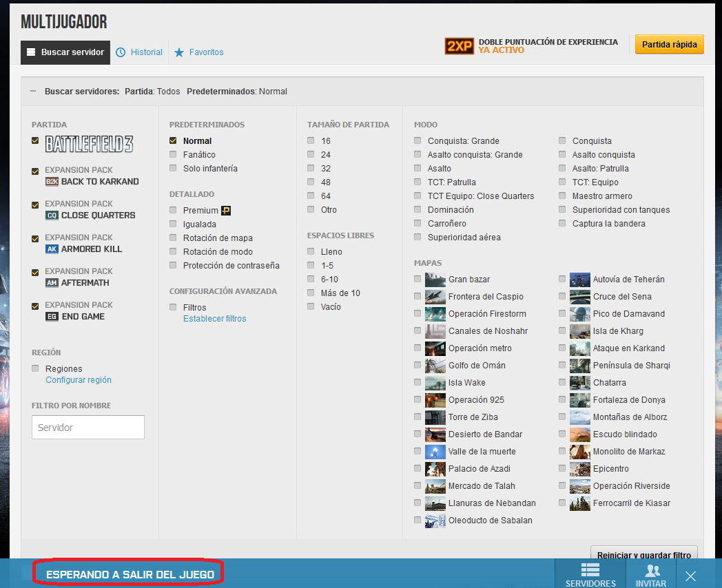
Task: Switch to the Buscar servidor tab
Action: [65, 52]
